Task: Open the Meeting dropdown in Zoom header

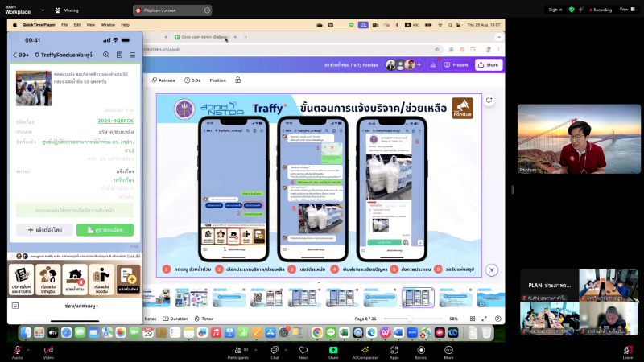Action: pos(68,10)
